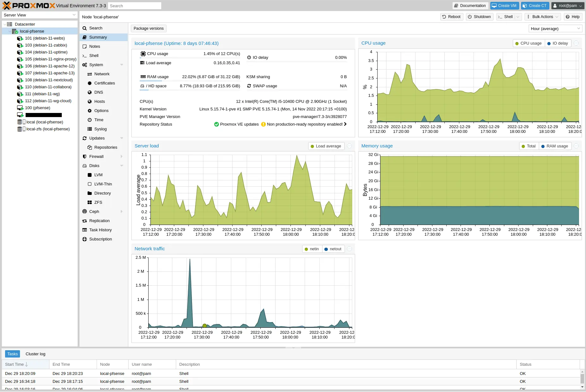Toggle CPU usage series in CPU chart legend

coord(528,43)
